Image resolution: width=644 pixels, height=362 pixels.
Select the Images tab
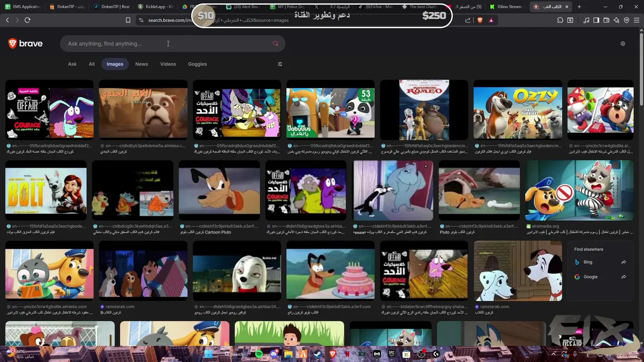tap(115, 64)
